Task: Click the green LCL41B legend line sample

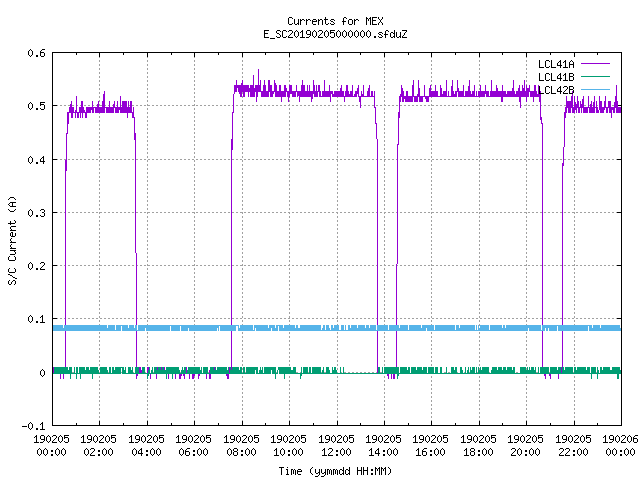Action: pyautogui.click(x=595, y=77)
